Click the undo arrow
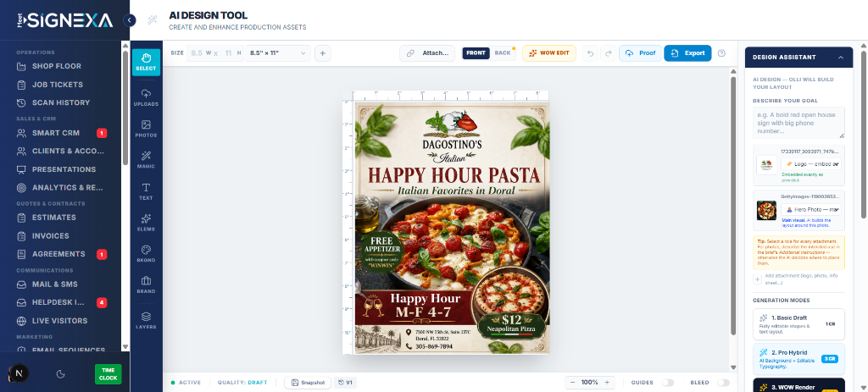 (x=590, y=53)
